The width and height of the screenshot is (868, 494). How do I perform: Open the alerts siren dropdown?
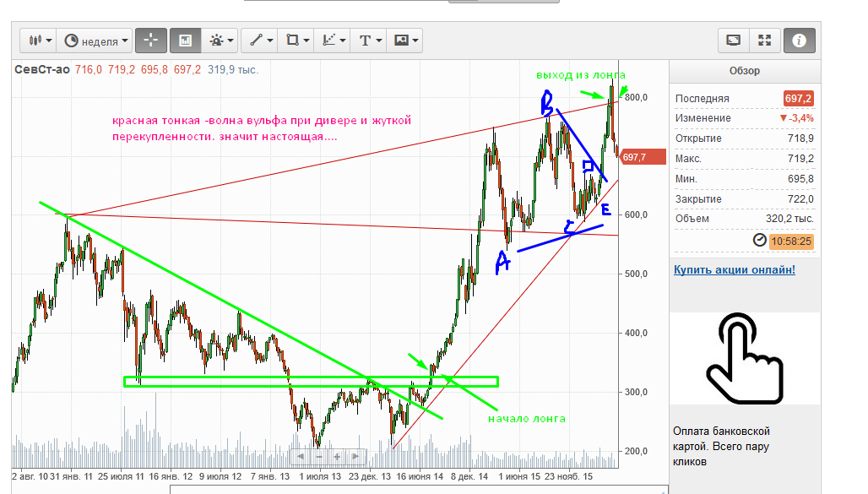(x=221, y=41)
